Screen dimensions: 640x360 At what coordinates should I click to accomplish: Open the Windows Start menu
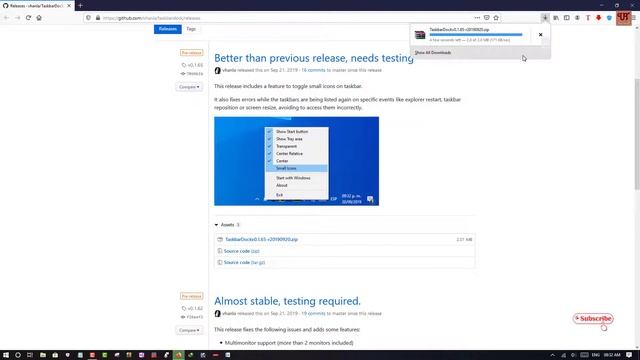(6, 355)
